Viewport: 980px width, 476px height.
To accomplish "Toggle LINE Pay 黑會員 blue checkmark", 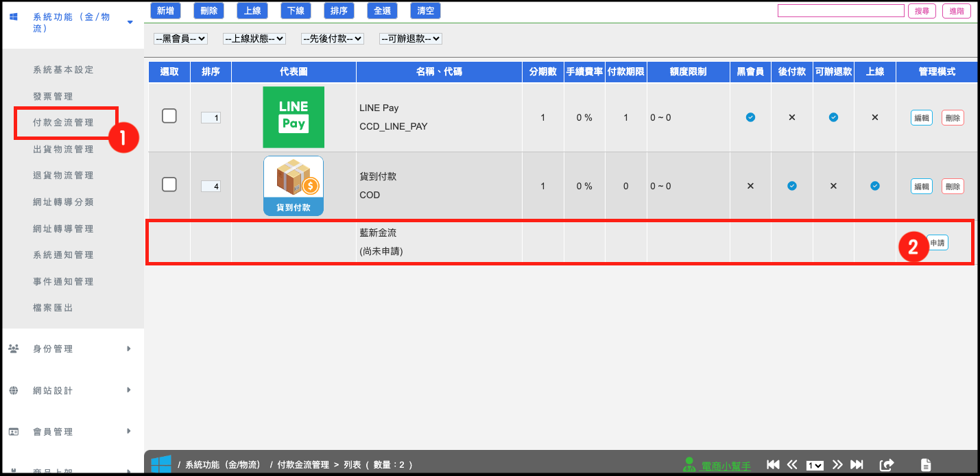I will click(x=750, y=117).
